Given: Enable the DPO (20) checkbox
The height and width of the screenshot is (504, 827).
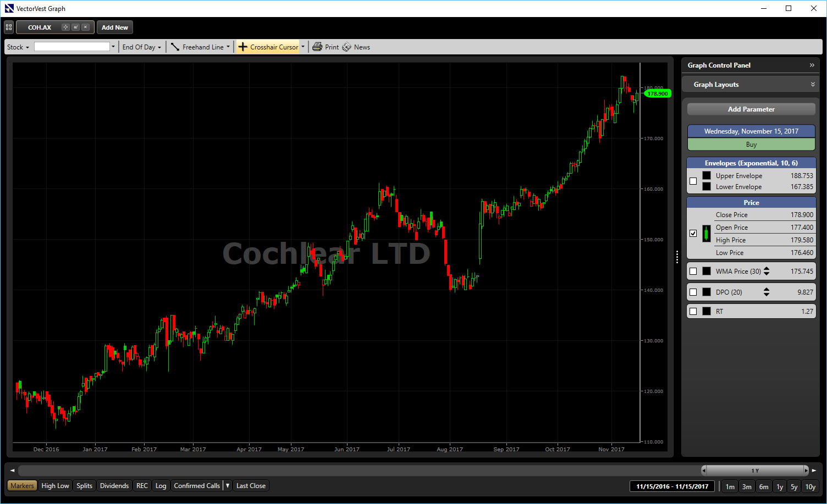Looking at the screenshot, I should coord(693,292).
